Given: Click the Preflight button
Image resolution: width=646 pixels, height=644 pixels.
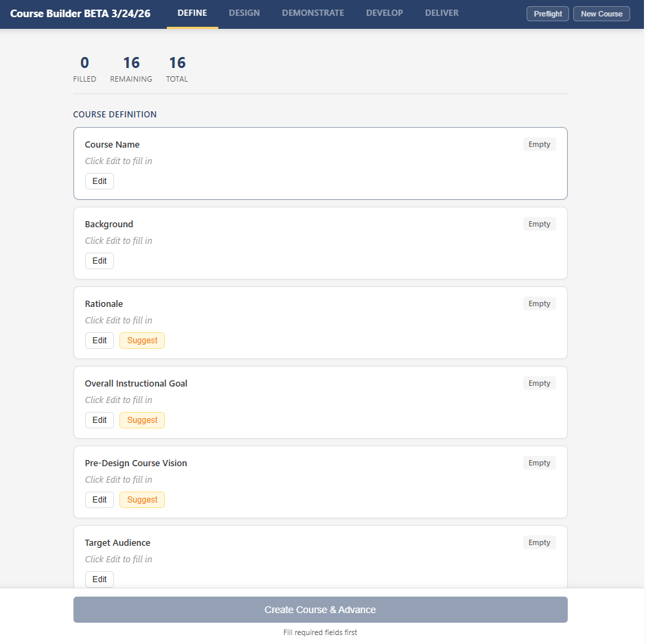Looking at the screenshot, I should [x=547, y=14].
